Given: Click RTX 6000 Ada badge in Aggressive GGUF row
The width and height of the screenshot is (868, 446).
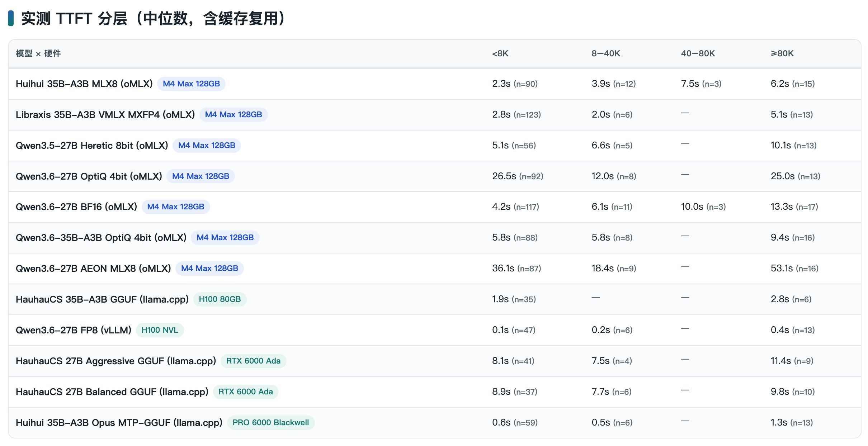Looking at the screenshot, I should [x=253, y=361].
